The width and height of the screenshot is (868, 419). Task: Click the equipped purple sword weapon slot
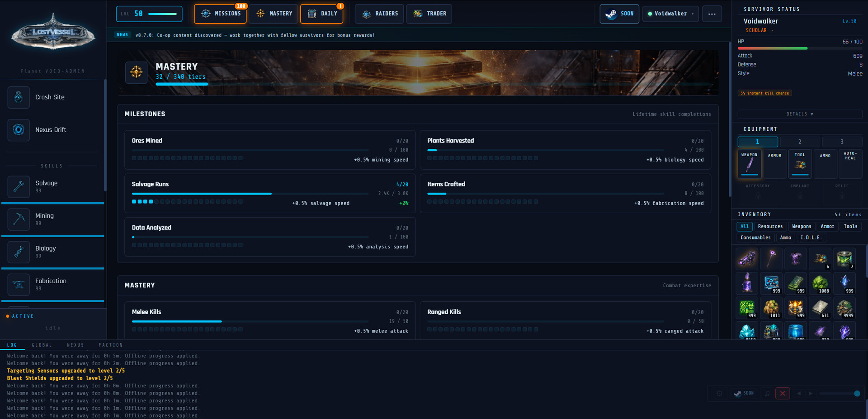point(749,164)
